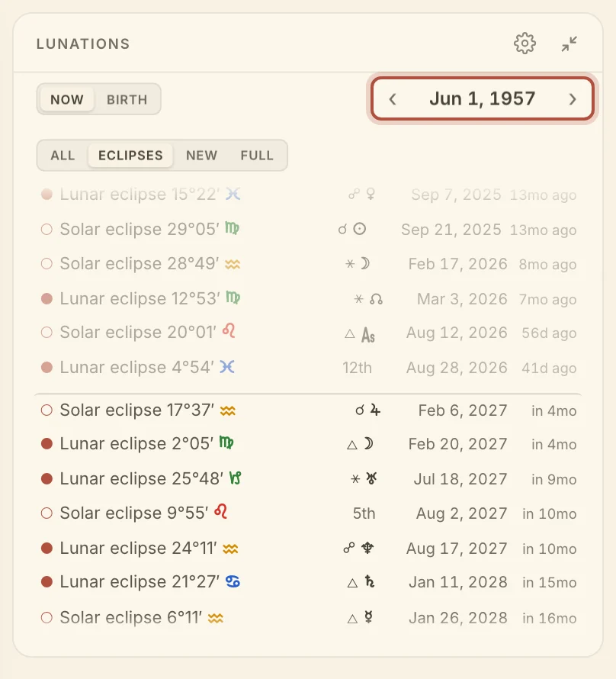Click hollow solar marker on Aug 2, 2027 row

47,513
